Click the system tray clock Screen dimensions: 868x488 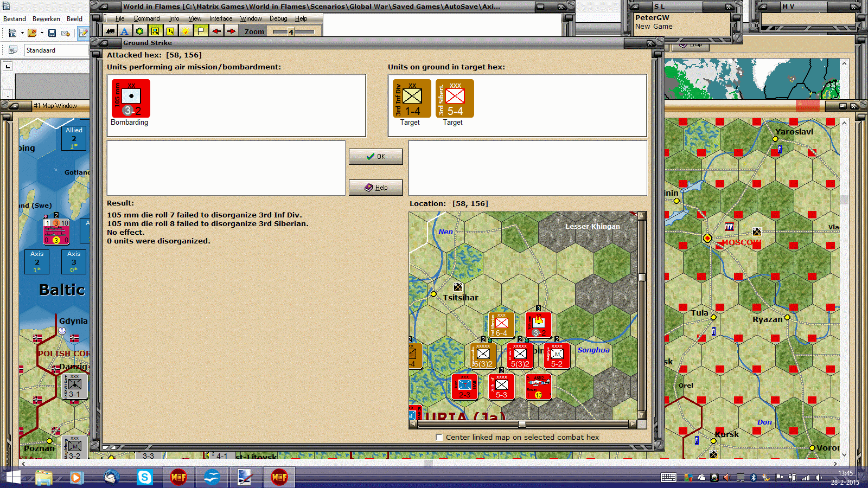point(845,478)
